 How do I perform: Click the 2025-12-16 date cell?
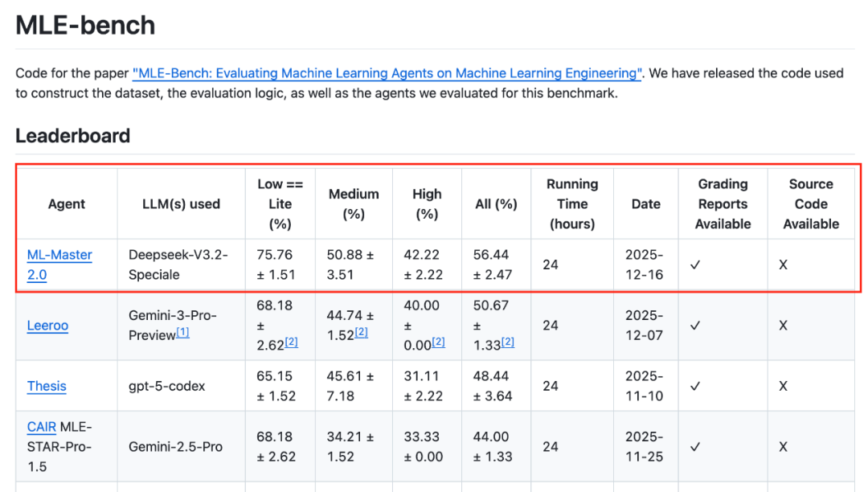[x=645, y=264]
